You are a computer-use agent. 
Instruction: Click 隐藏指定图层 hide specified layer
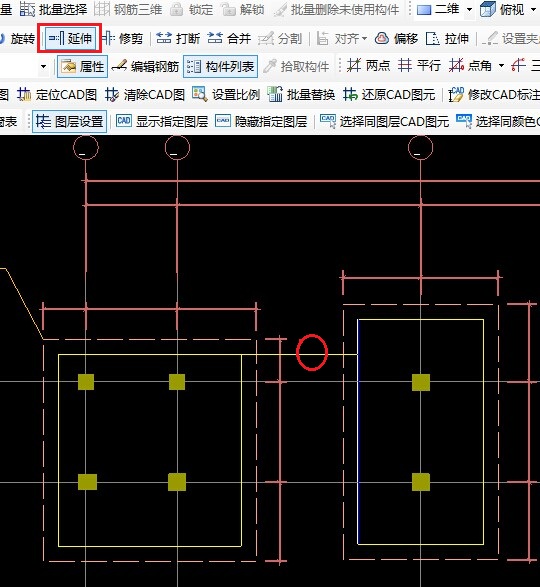[261, 121]
